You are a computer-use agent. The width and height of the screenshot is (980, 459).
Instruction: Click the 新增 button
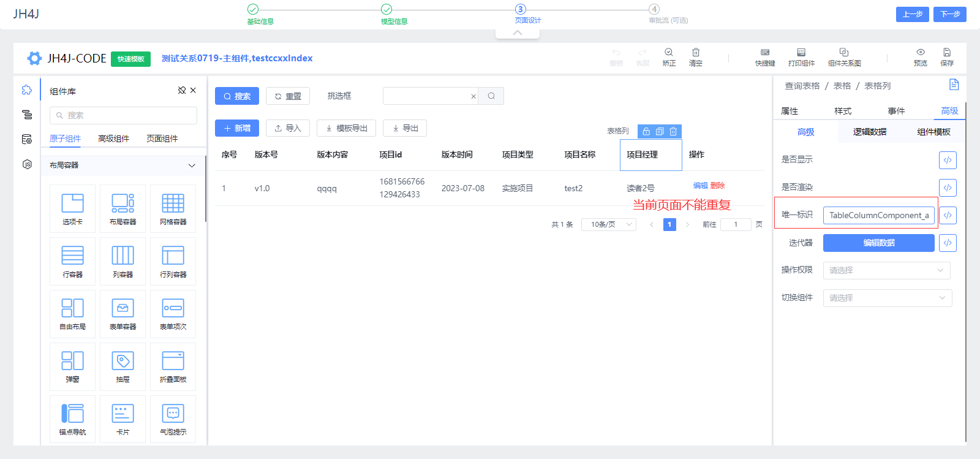click(x=237, y=128)
